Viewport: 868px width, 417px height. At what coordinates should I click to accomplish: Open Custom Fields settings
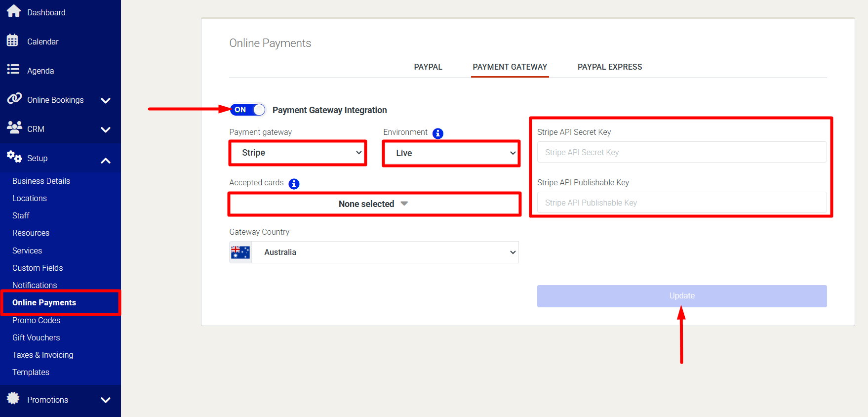38,268
